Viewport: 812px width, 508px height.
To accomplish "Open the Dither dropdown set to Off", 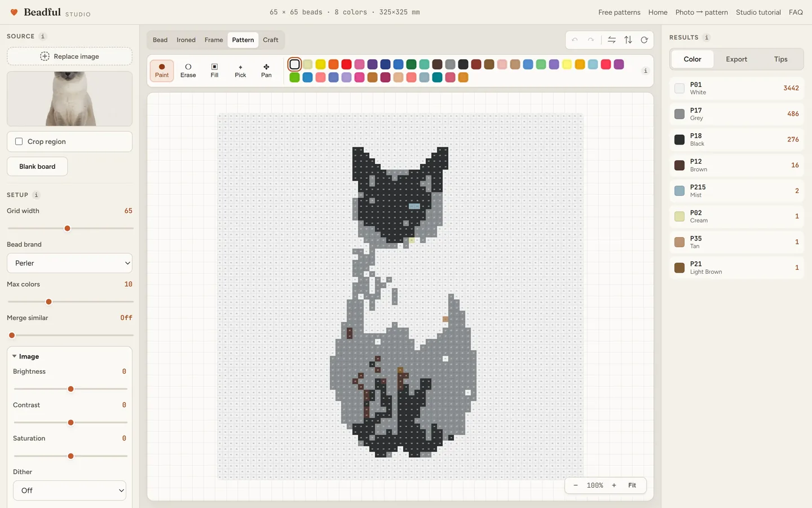I will 69,491.
